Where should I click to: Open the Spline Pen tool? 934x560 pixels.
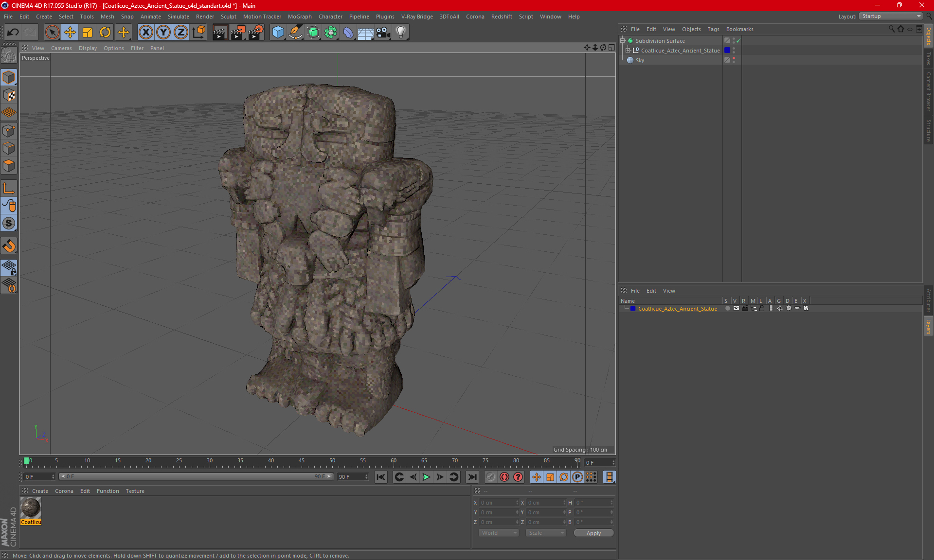[295, 33]
